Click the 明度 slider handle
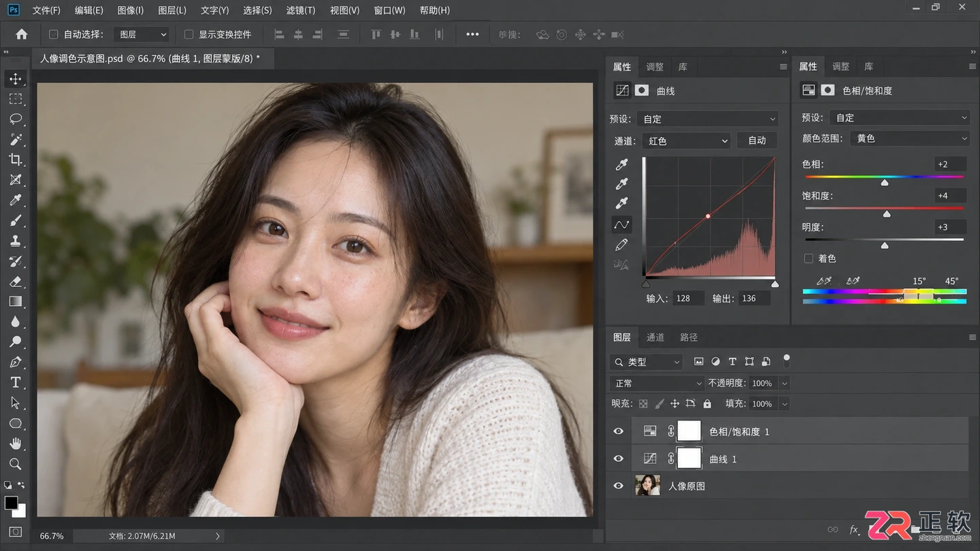 [885, 245]
